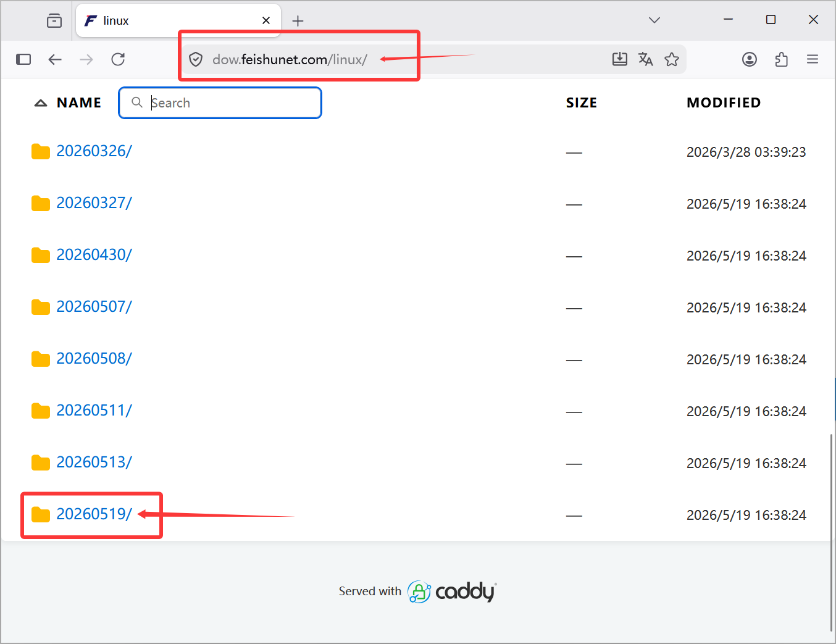836x644 pixels.
Task: Click the address bar URL dow.feishunet.com/linux/
Action: 290,59
